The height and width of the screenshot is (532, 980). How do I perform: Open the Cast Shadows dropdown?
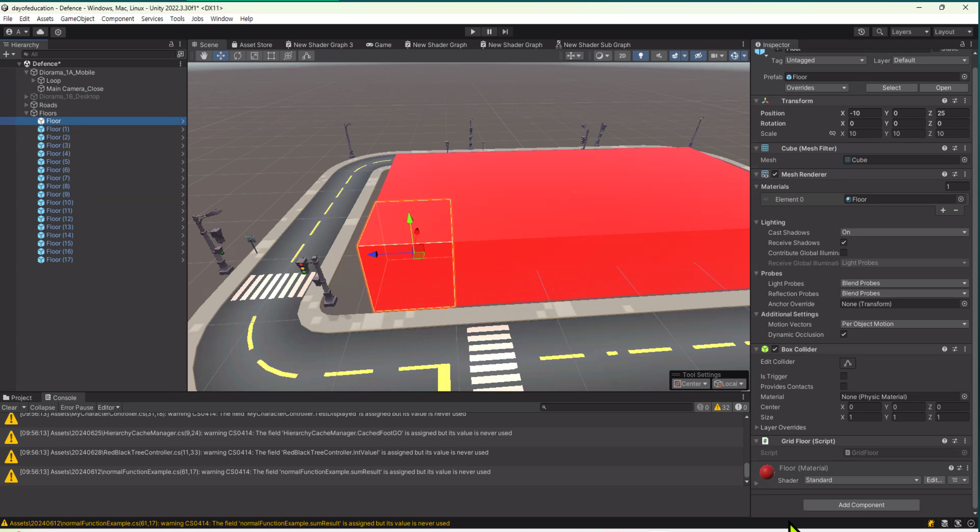(904, 232)
